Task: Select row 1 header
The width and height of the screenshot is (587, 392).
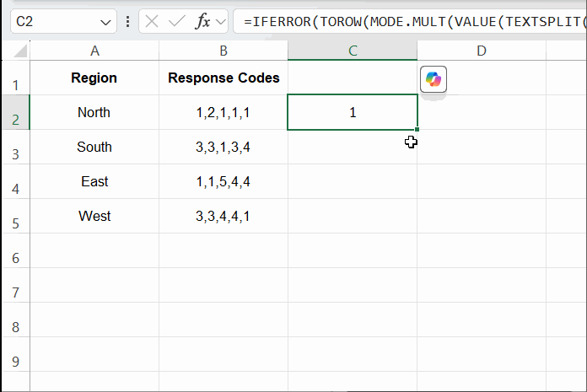Action: [x=15, y=78]
